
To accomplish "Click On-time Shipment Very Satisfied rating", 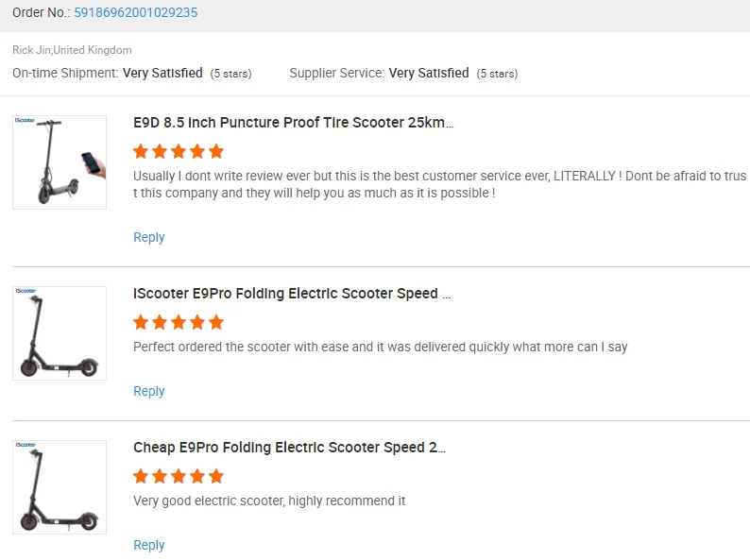I will pos(162,73).
